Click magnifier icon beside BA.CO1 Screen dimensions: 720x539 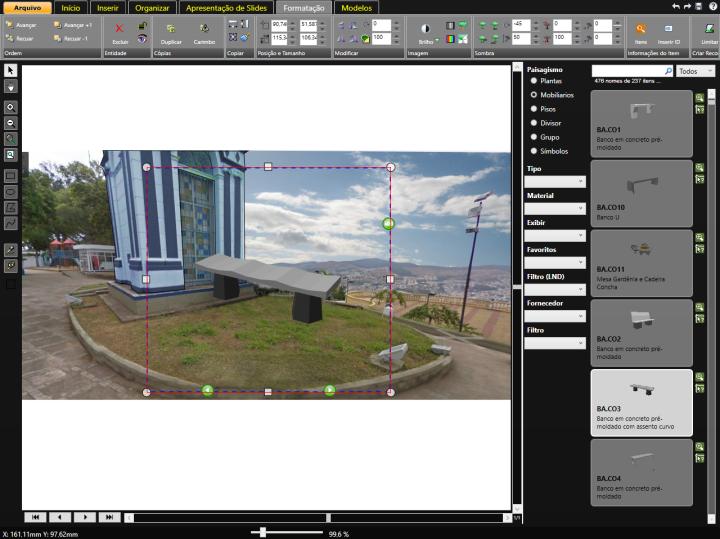click(x=699, y=98)
